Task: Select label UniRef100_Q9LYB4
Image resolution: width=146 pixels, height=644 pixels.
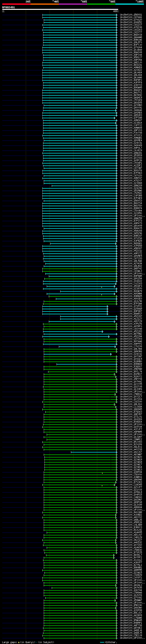Action: coord(131,349)
